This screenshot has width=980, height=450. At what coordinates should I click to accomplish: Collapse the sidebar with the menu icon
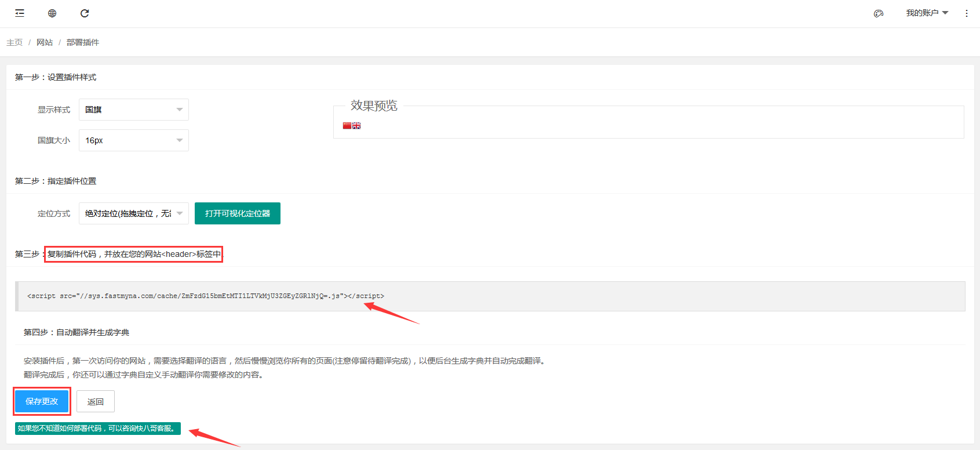20,13
